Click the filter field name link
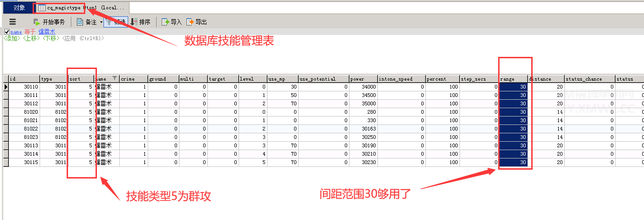Image resolution: width=644 pixels, height=220 pixels. pyautogui.click(x=16, y=32)
